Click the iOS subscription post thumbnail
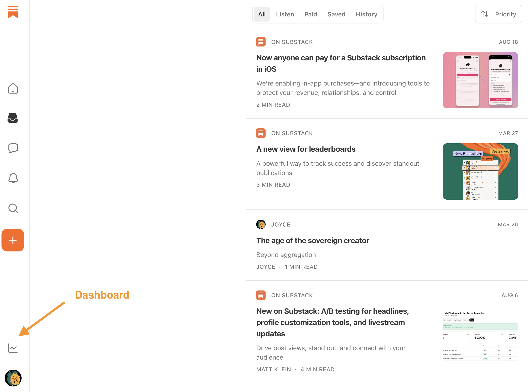532x392 pixels. click(x=480, y=80)
